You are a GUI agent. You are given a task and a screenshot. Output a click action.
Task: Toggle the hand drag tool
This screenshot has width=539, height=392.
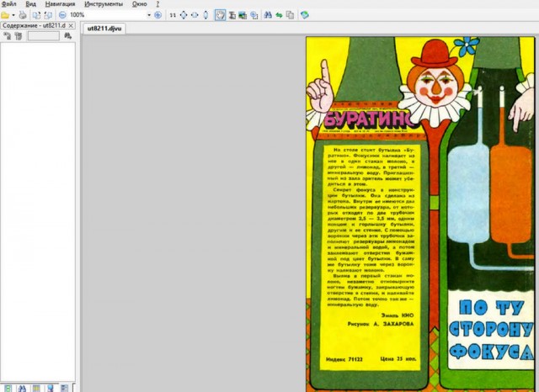point(220,15)
